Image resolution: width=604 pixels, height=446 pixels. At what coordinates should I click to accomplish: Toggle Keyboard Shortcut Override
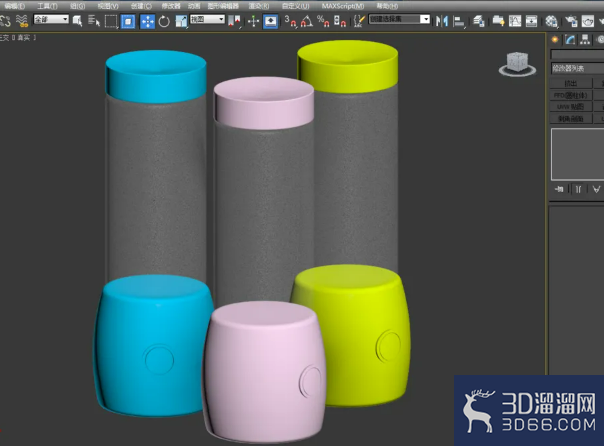pyautogui.click(x=270, y=21)
